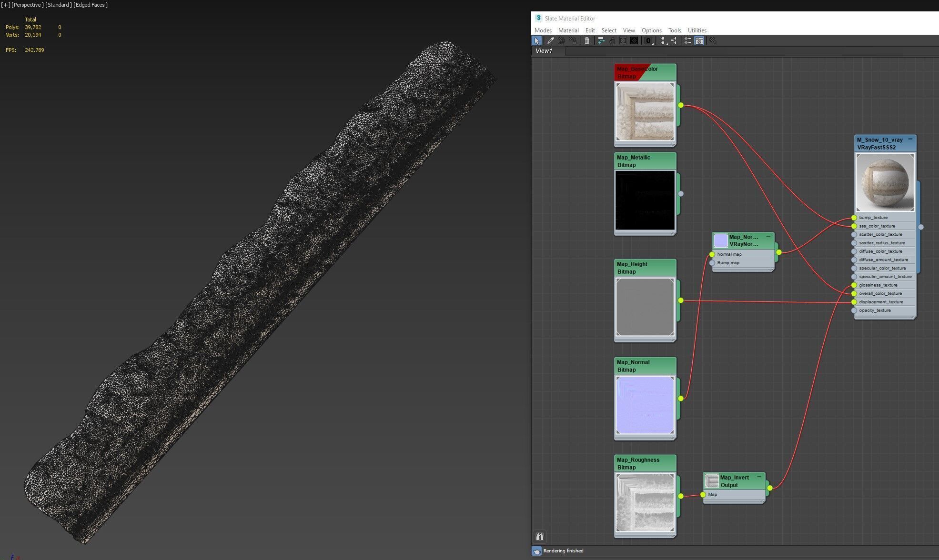Screen dimensions: 939x560
Task: Collapse the M_Snow_10_vray node
Action: coord(910,140)
